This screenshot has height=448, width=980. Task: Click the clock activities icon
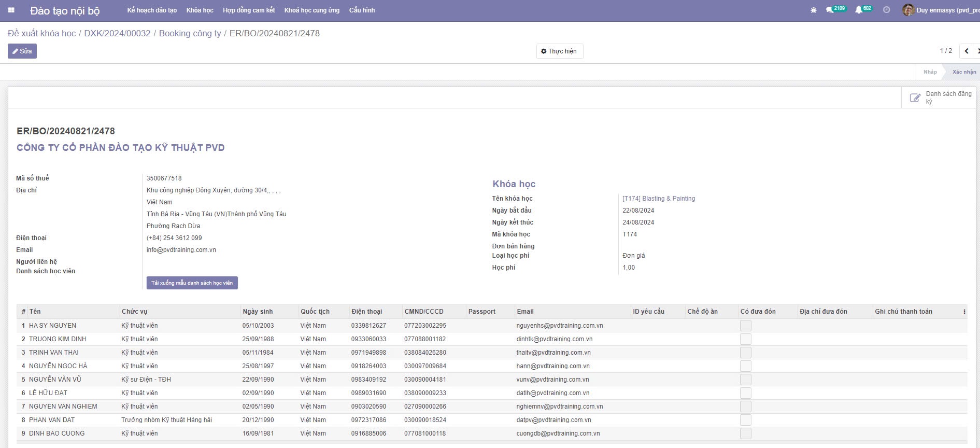click(886, 10)
